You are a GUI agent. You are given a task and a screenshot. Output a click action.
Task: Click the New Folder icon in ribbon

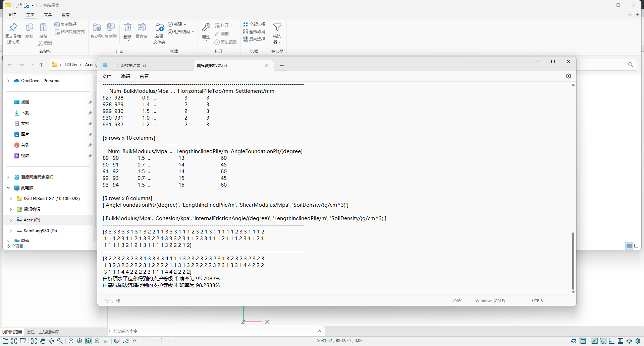tap(159, 30)
